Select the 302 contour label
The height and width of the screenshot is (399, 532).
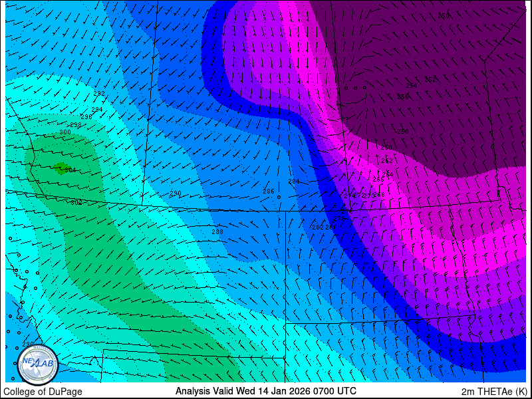coord(76,202)
